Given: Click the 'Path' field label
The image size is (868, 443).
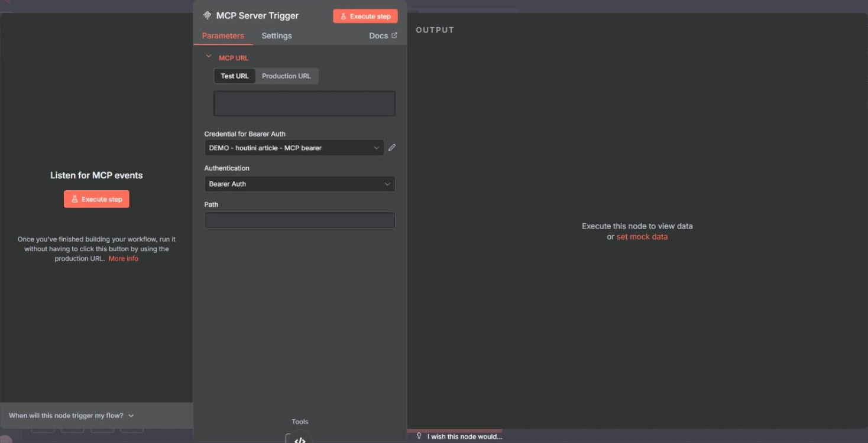Looking at the screenshot, I should tap(211, 204).
